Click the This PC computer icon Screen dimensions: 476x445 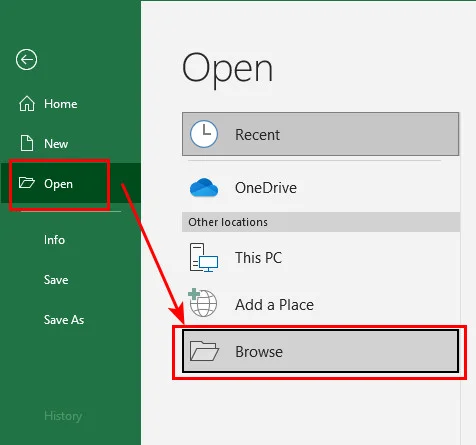pos(204,257)
